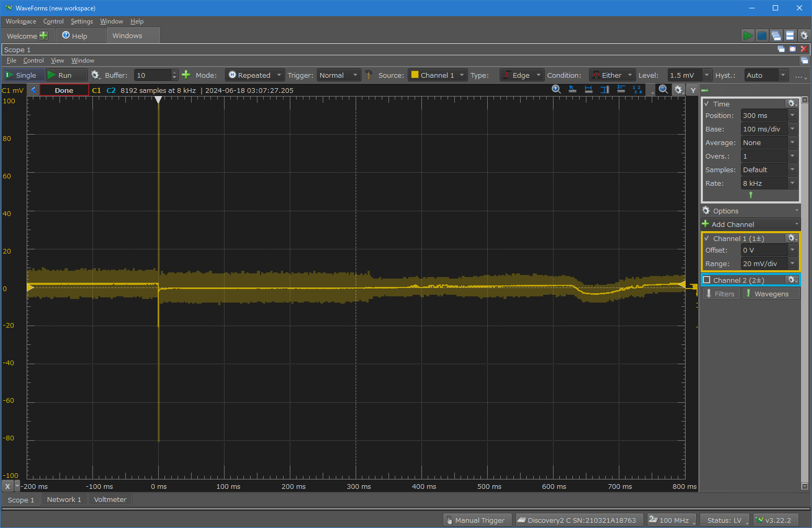Screen dimensions: 812x528
Task: Open the Filters button
Action: tap(721, 294)
